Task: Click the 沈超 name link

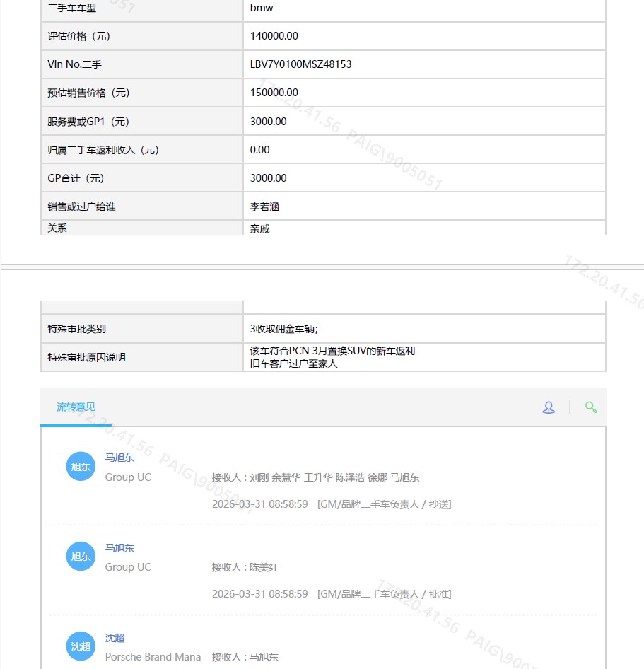Action: pyautogui.click(x=115, y=638)
